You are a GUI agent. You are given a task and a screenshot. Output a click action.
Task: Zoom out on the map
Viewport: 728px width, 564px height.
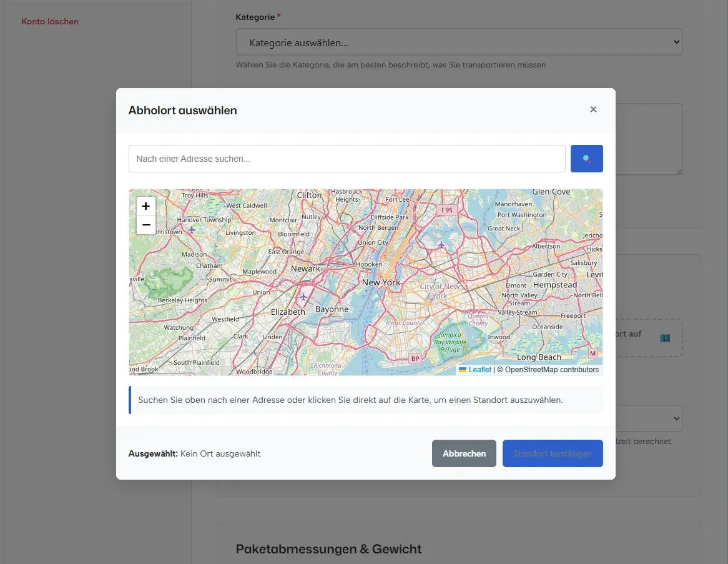(145, 225)
